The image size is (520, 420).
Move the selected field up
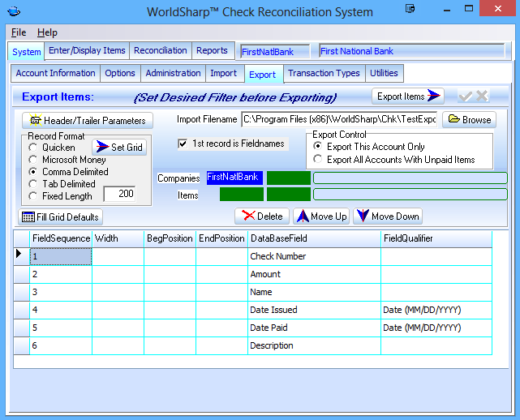[x=320, y=216]
